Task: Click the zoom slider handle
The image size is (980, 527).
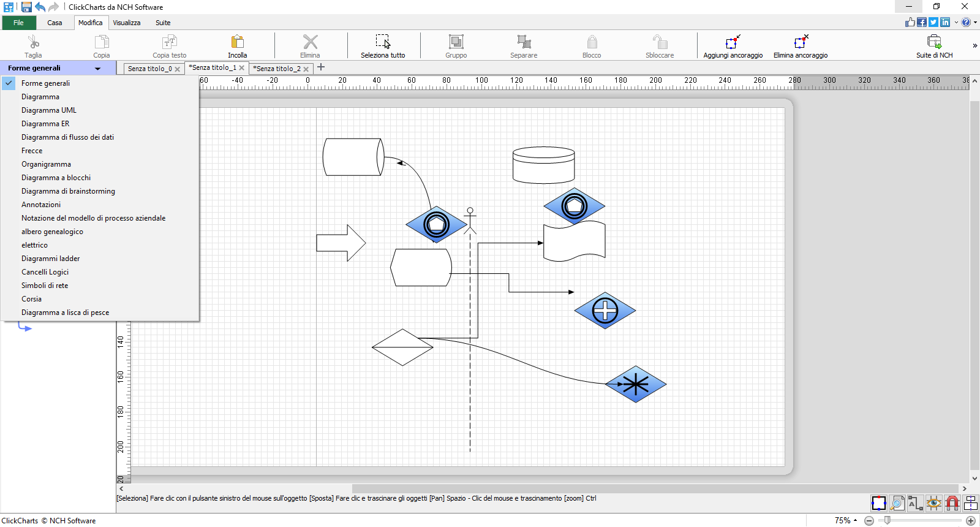Action: click(887, 520)
